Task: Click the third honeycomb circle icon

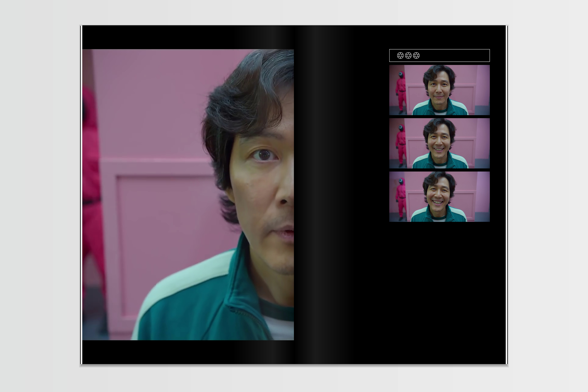Action: tap(416, 56)
